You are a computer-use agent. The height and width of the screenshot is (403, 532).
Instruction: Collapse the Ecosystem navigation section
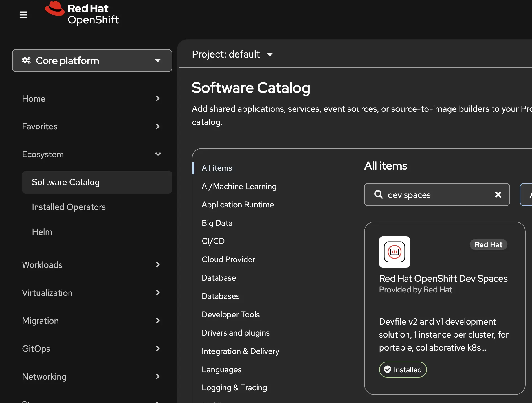click(91, 154)
